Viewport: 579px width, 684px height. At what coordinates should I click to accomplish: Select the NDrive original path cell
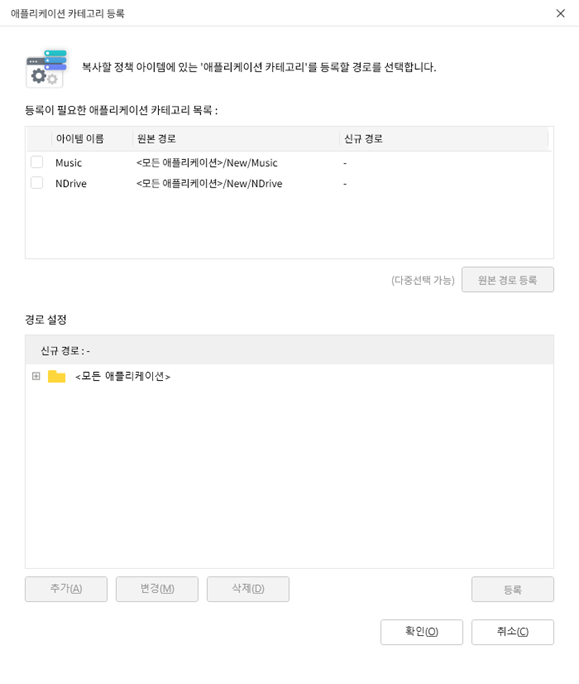pyautogui.click(x=209, y=184)
